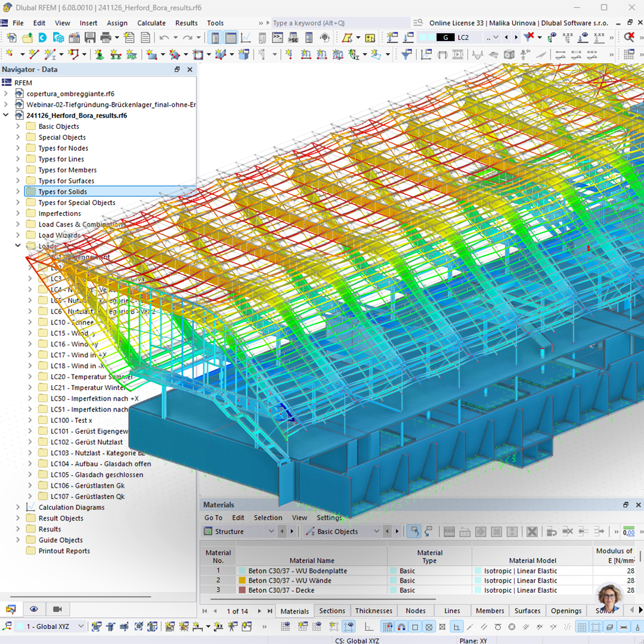The height and width of the screenshot is (644, 644).
Task: Toggle show loads eye icon
Action: pos(583,38)
